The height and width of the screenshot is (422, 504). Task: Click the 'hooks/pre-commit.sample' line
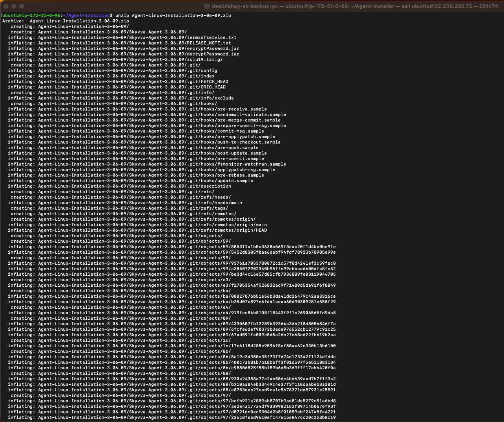(x=136, y=158)
